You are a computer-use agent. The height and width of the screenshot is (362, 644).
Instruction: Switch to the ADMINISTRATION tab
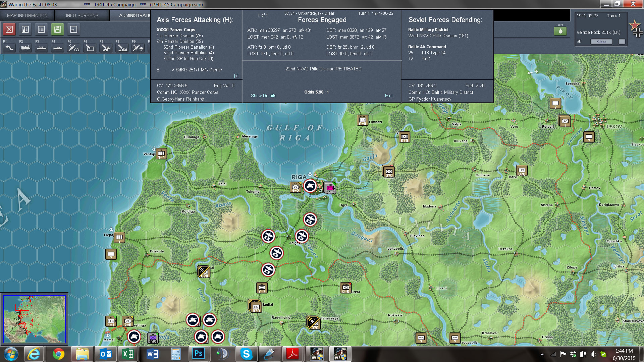(131, 15)
